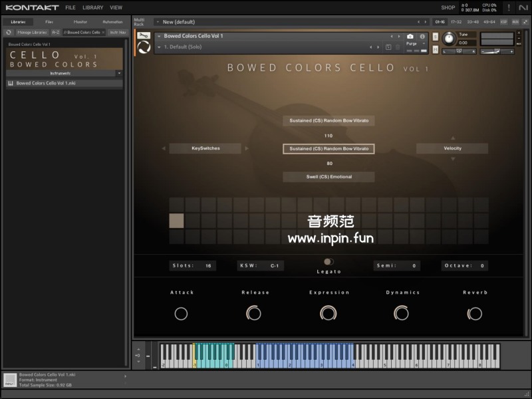Open the New (default) multi dropdown
This screenshot has height=399, width=532.
pos(158,22)
